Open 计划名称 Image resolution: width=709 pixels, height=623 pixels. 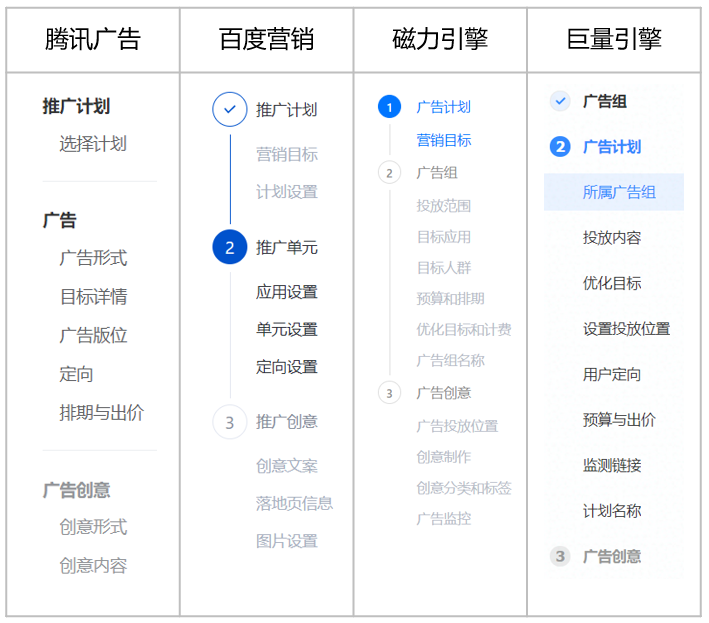click(x=612, y=511)
